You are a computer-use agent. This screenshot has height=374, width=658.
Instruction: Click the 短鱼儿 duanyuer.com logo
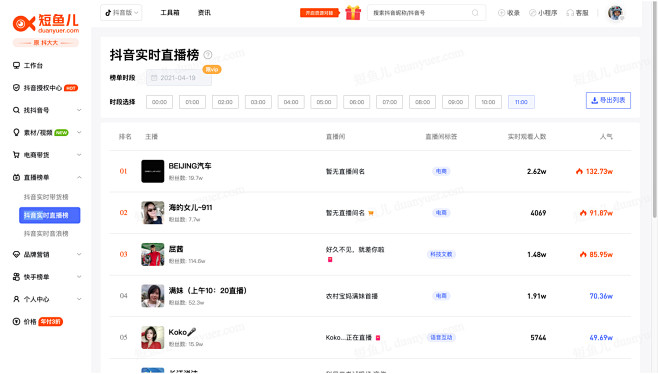45,24
